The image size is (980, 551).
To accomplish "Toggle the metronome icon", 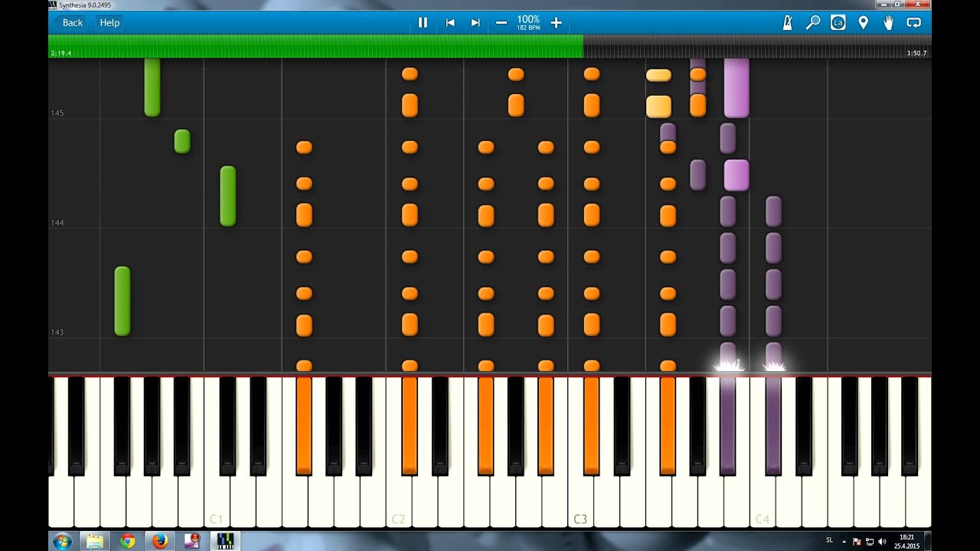I will point(787,23).
